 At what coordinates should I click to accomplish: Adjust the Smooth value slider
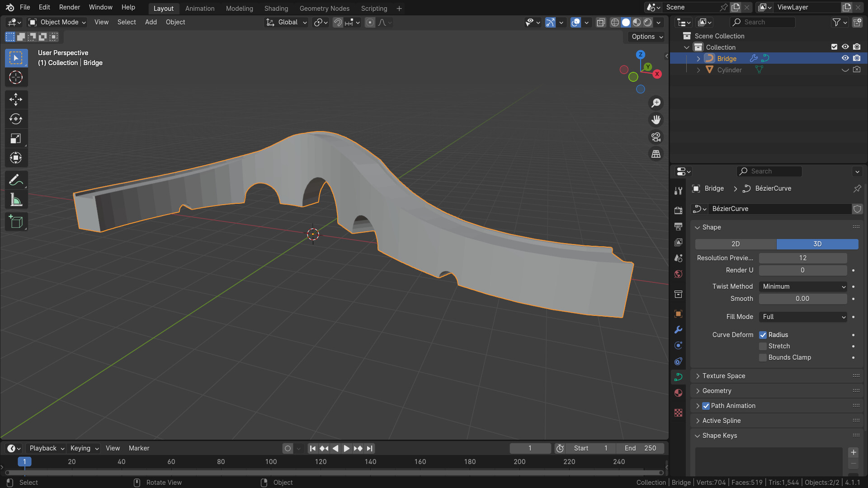[x=802, y=299]
